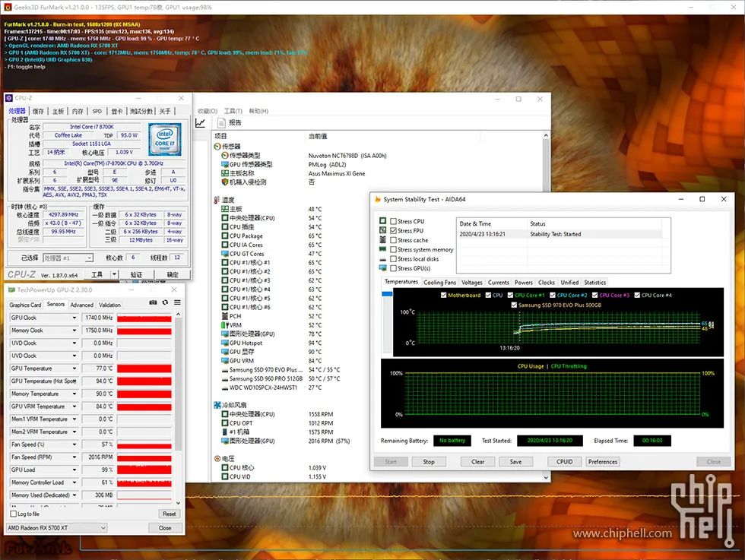The height and width of the screenshot is (560, 745).
Task: Open the Memory Clock sensor dropdown
Action: (74, 330)
